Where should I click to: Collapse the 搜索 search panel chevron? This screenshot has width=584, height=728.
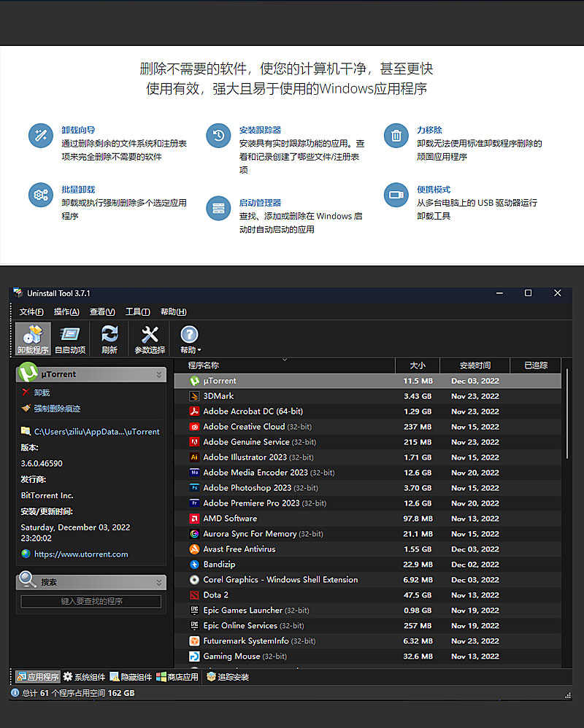(159, 582)
